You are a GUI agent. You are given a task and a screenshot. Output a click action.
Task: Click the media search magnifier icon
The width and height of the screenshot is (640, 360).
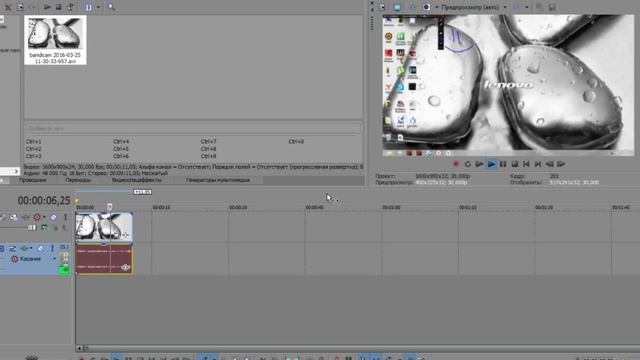click(x=111, y=7)
